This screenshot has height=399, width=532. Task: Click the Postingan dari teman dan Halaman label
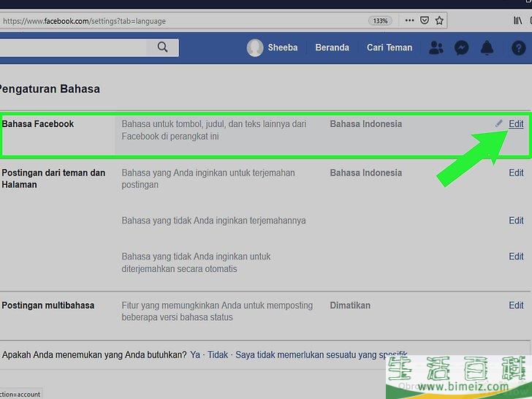point(53,179)
